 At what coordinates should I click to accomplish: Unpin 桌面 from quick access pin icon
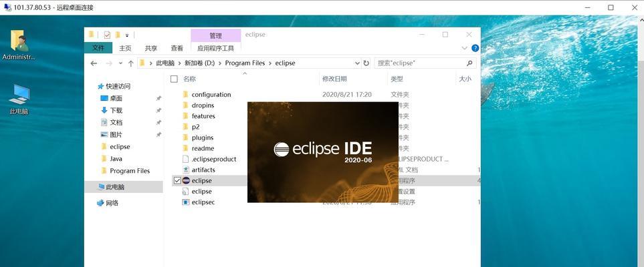(x=158, y=98)
